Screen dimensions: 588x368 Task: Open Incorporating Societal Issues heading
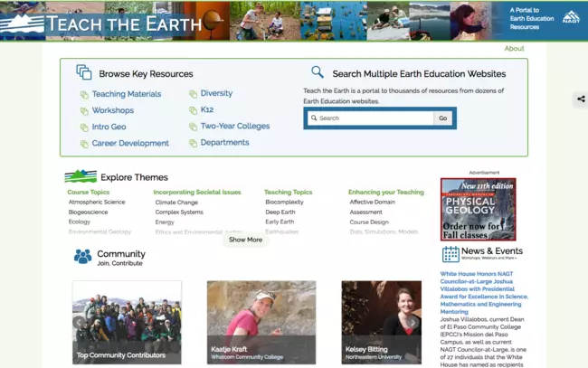click(x=197, y=192)
